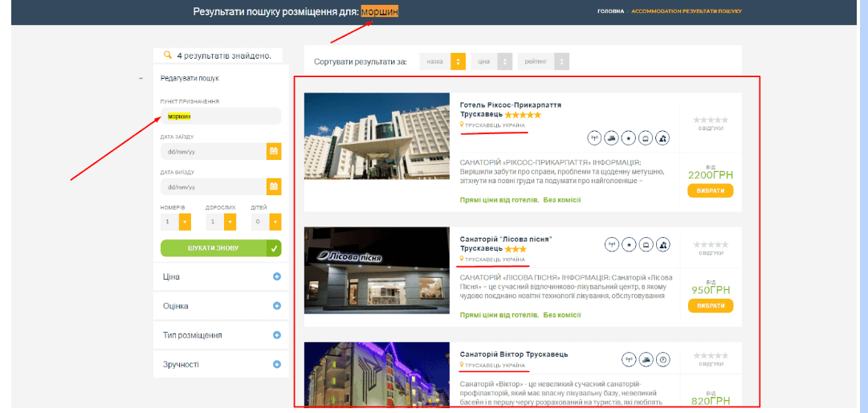The height and width of the screenshot is (413, 868).
Task: Click review stars for Лісова пісня
Action: (711, 244)
